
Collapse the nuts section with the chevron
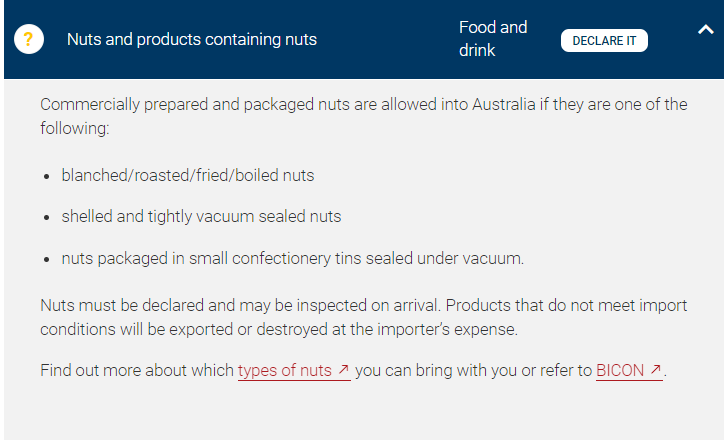coord(706,30)
